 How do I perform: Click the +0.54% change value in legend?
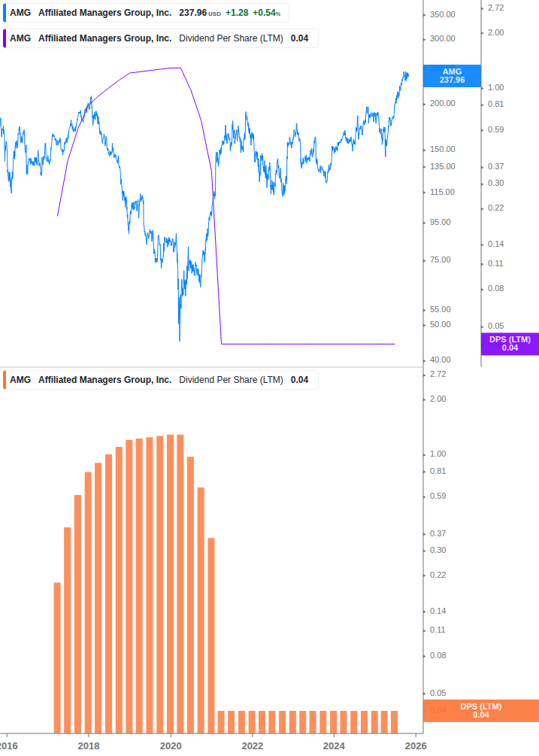(266, 13)
